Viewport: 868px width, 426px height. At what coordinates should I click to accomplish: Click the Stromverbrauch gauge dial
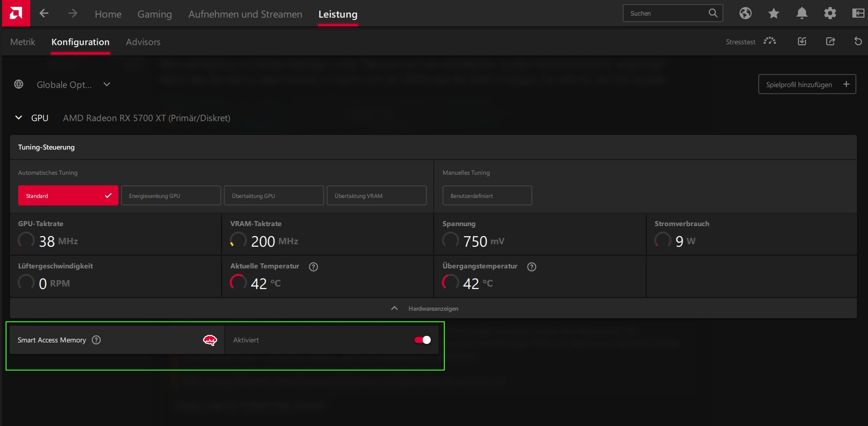[x=662, y=240]
